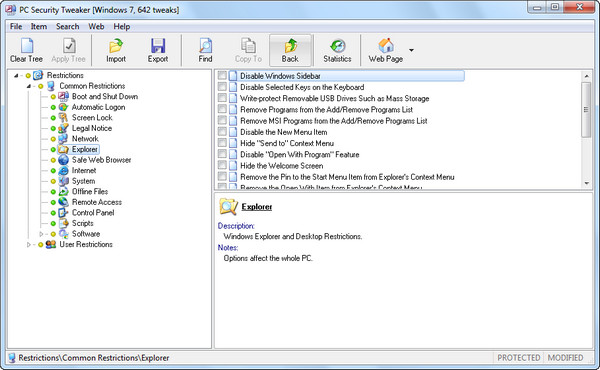The width and height of the screenshot is (600, 370).
Task: Click the status bar path Restrictions\Common Restrictions\Explorer
Action: point(94,358)
